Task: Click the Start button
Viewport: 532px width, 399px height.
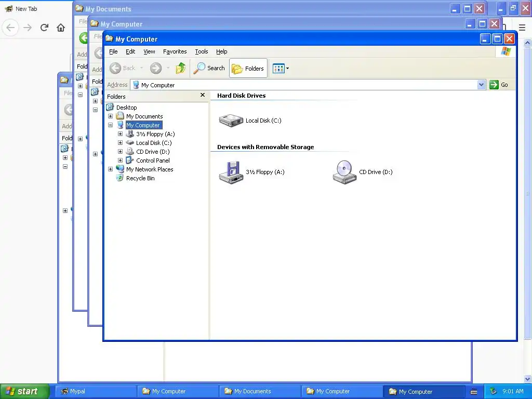Action: click(24, 391)
